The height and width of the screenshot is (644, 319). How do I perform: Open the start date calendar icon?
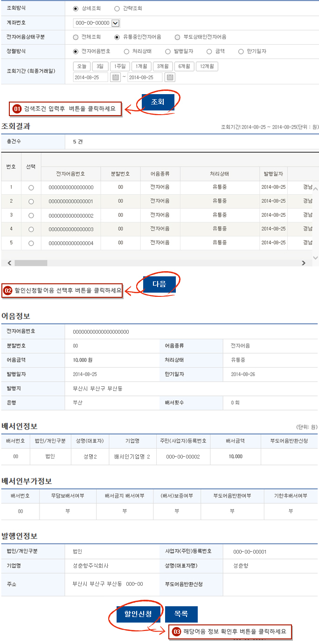(115, 77)
